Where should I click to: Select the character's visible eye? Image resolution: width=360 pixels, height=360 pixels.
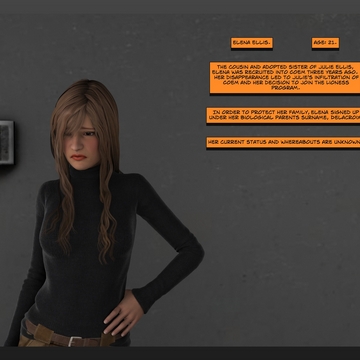pos(89,133)
